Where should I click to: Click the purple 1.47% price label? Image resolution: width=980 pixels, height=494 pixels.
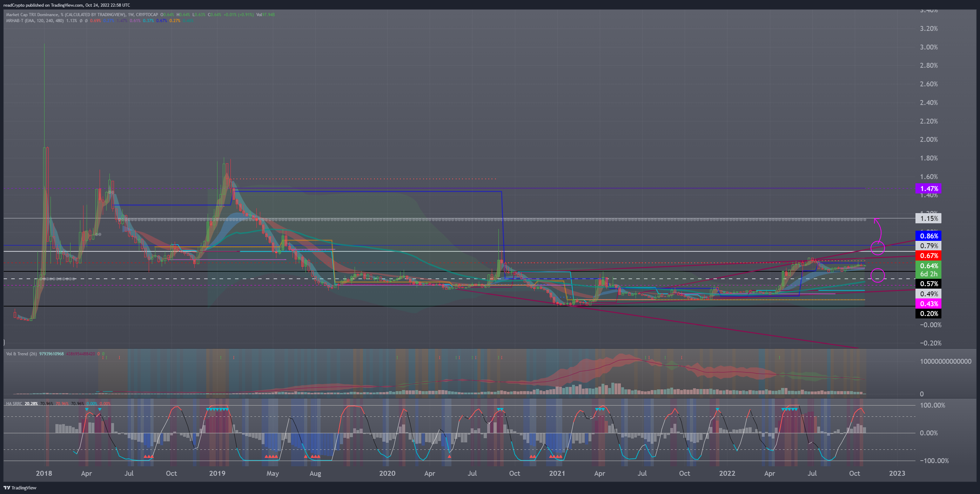(x=929, y=189)
